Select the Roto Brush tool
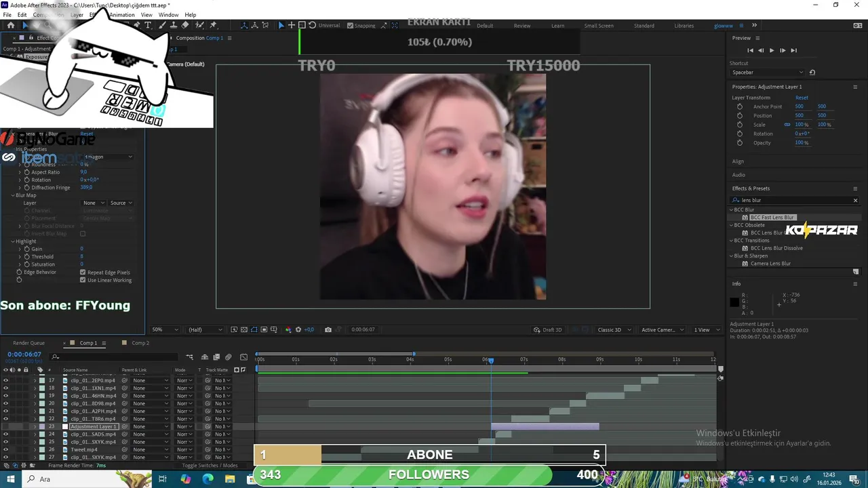Screen dimensions: 868x488 pyautogui.click(x=200, y=25)
